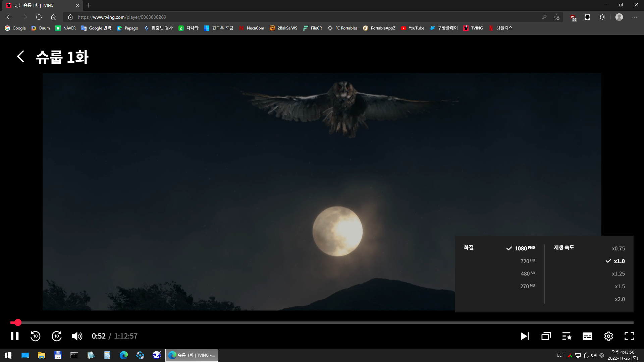Go to the browser home page
Image resolution: width=644 pixels, height=362 pixels.
point(54,17)
